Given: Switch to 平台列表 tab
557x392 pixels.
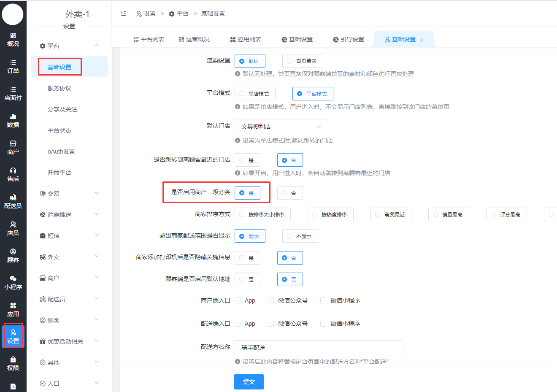Looking at the screenshot, I should (x=149, y=39).
